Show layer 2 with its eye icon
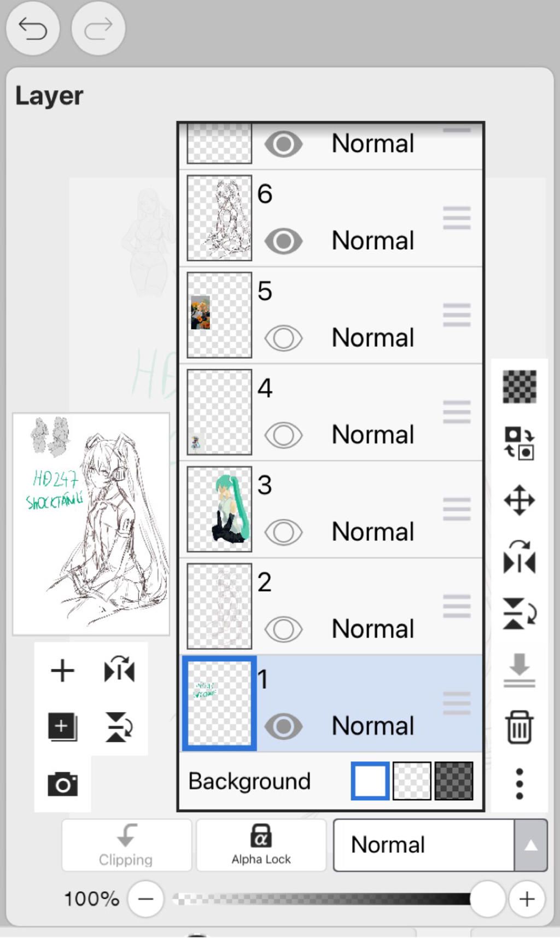This screenshot has width=560, height=938. (x=283, y=630)
